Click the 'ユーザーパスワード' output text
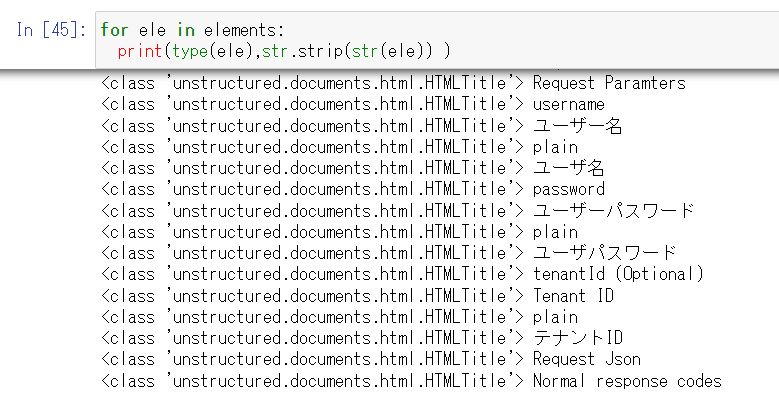Screen dimensions: 779x393 coord(613,211)
